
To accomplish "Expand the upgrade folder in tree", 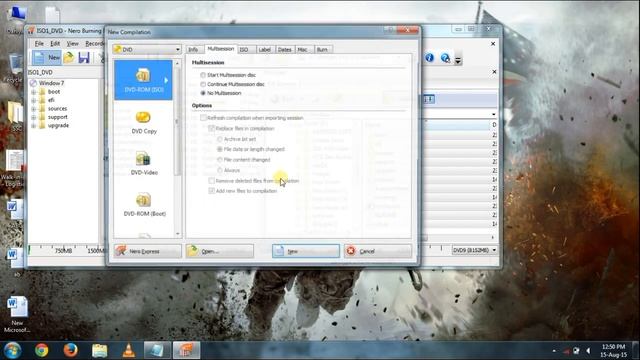I will [x=33, y=126].
